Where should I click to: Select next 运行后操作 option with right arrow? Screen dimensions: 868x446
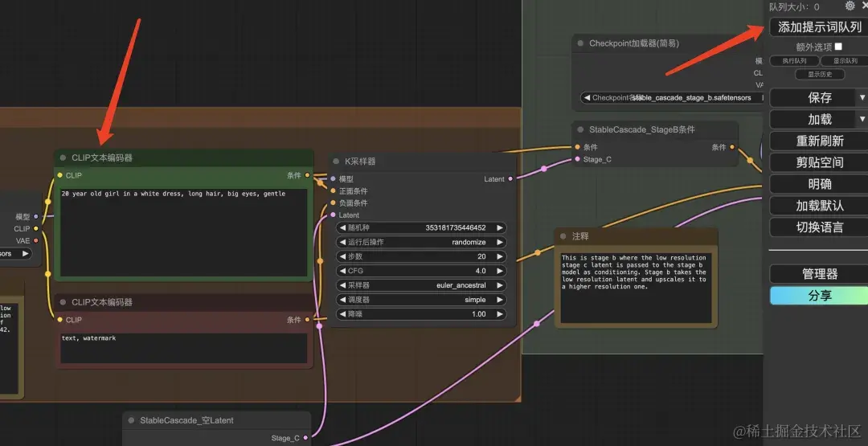500,243
